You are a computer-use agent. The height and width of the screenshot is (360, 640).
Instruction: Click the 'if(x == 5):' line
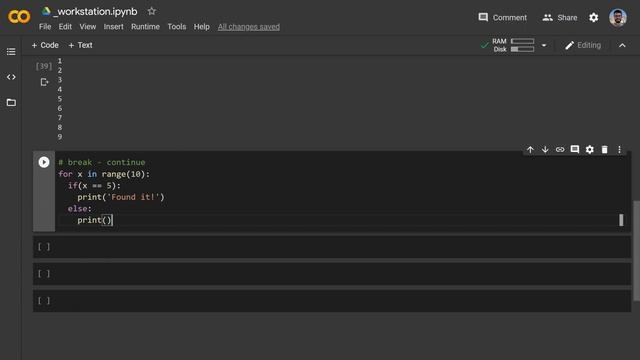[x=94, y=186]
